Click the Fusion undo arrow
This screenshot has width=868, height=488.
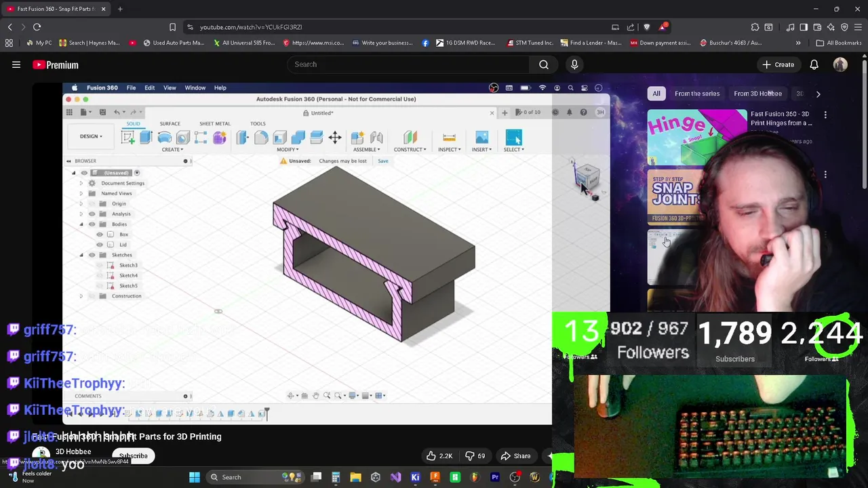117,113
